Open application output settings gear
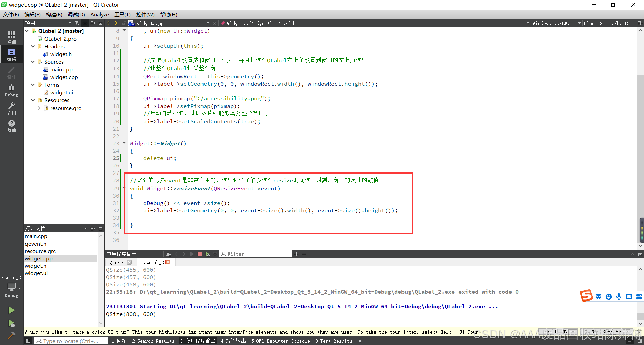 point(215,254)
